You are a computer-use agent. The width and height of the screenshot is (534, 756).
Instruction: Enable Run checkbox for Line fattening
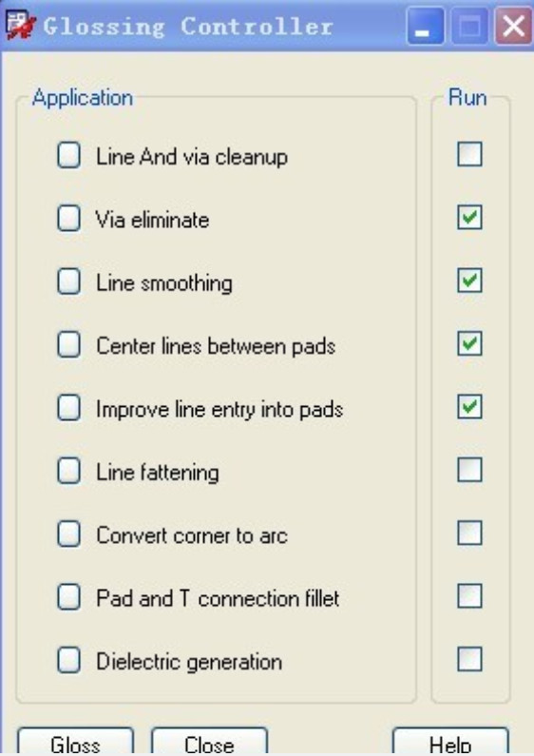(469, 470)
